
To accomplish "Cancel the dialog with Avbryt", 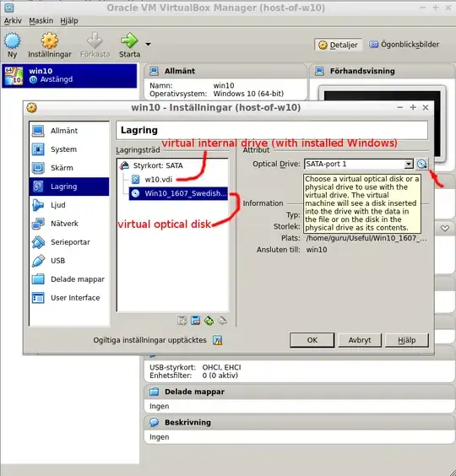I will pos(360,340).
